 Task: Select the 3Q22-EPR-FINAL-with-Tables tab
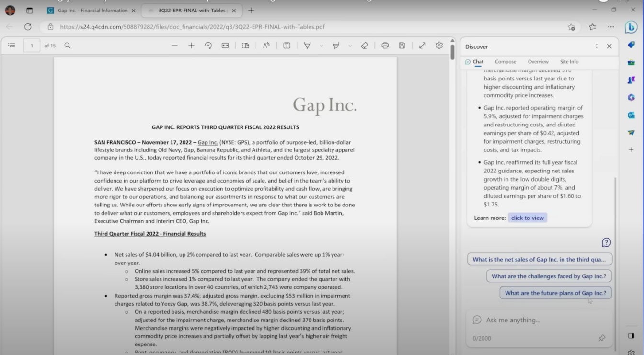[x=192, y=11]
